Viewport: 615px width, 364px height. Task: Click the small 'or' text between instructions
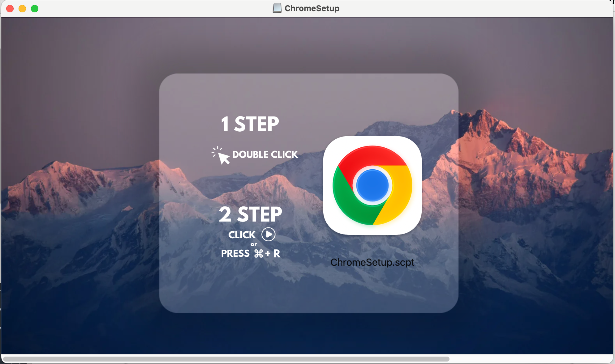click(x=254, y=244)
